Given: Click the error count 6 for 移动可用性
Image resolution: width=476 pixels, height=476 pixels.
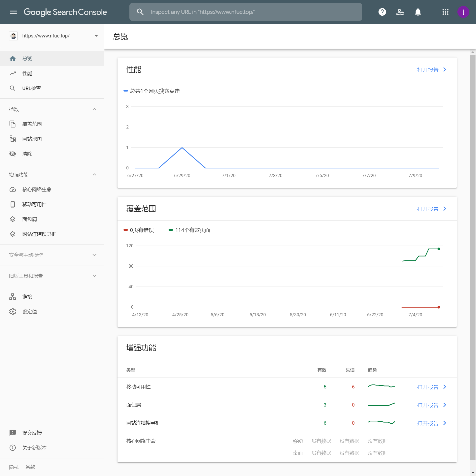Looking at the screenshot, I should point(353,387).
